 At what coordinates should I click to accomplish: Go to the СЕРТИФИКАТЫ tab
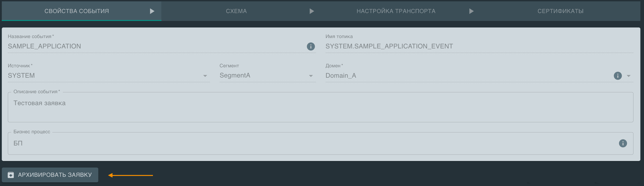[560, 11]
